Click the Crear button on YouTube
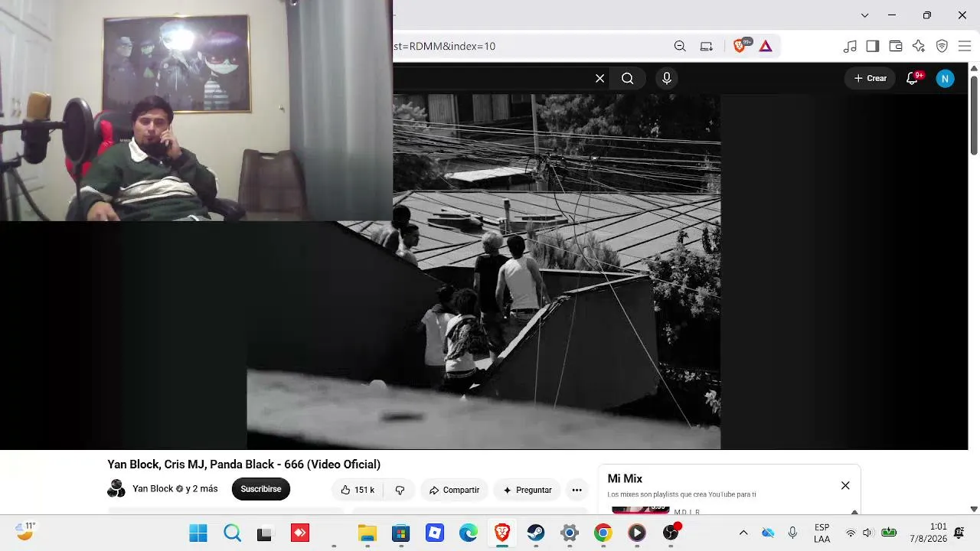The height and width of the screenshot is (551, 980). click(870, 78)
